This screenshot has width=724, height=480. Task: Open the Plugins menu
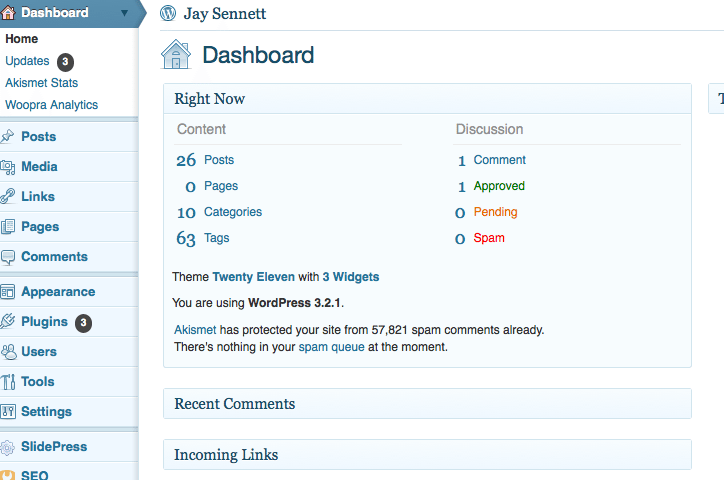tap(44, 322)
